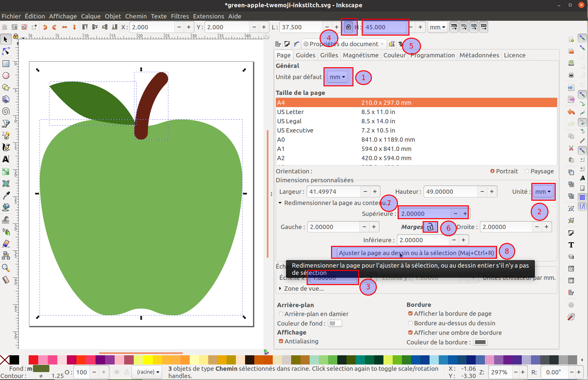Click the Print document icon

click(571, 75)
